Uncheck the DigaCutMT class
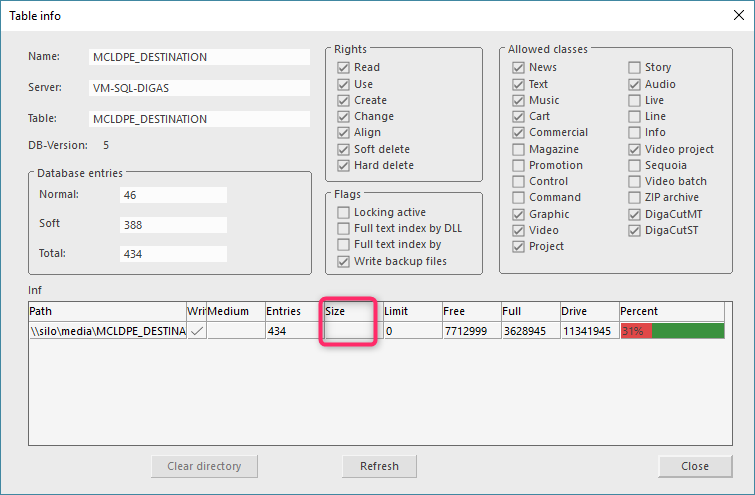 point(634,214)
